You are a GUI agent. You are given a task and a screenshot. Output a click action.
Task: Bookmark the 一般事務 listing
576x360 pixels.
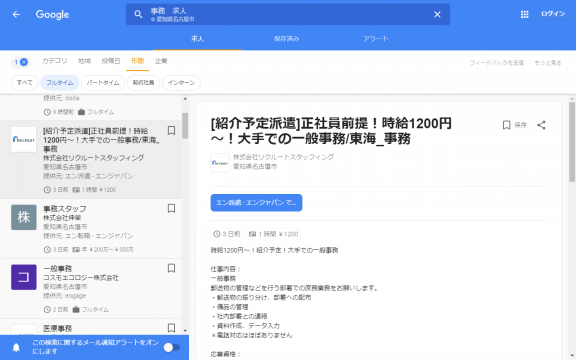point(171,268)
